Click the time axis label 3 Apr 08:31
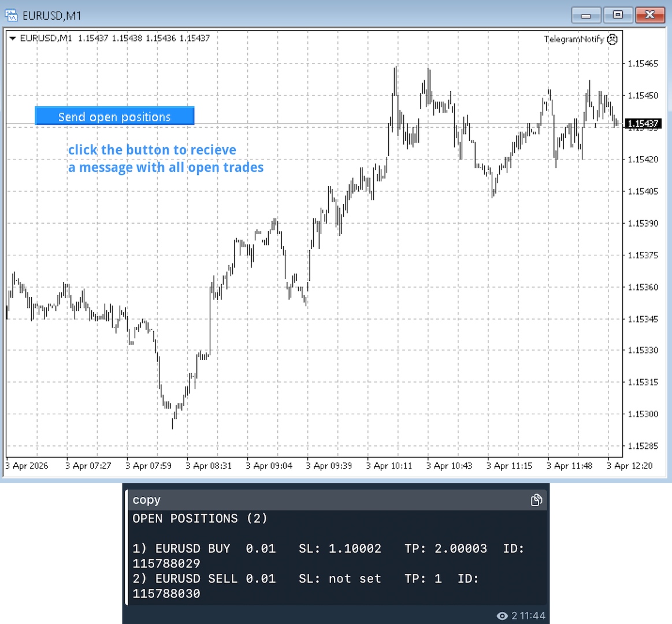 pos(209,466)
